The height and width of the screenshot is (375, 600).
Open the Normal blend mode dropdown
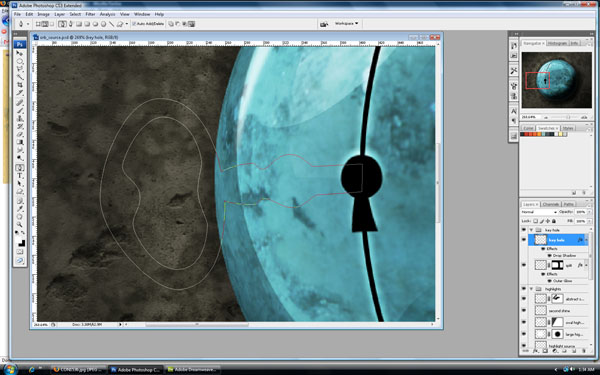tap(539, 212)
